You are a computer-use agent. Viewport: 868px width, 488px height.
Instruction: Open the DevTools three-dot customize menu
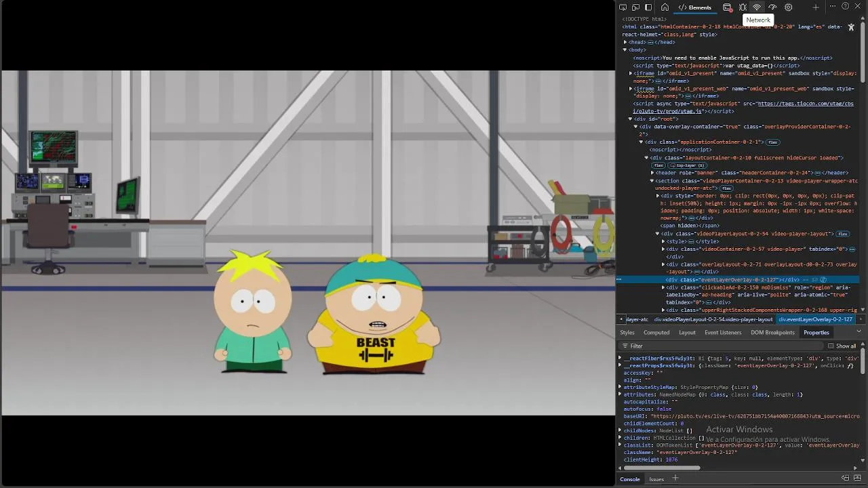click(833, 7)
